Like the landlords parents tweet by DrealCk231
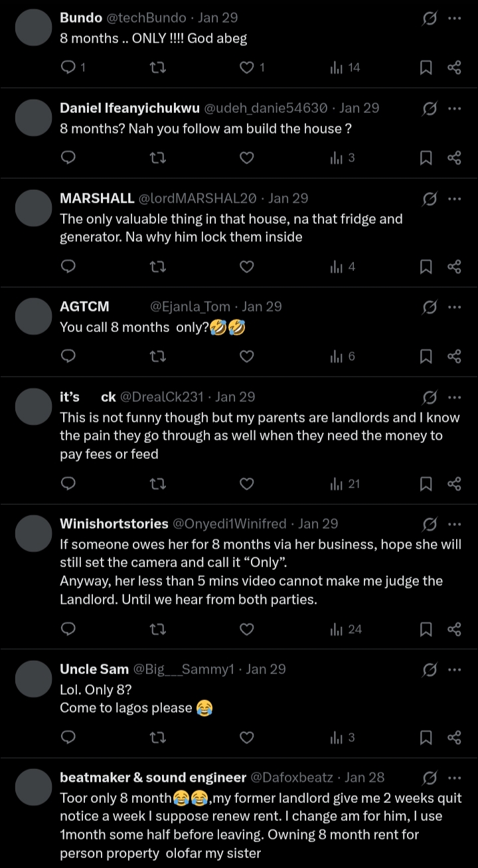The image size is (478, 868). click(247, 483)
